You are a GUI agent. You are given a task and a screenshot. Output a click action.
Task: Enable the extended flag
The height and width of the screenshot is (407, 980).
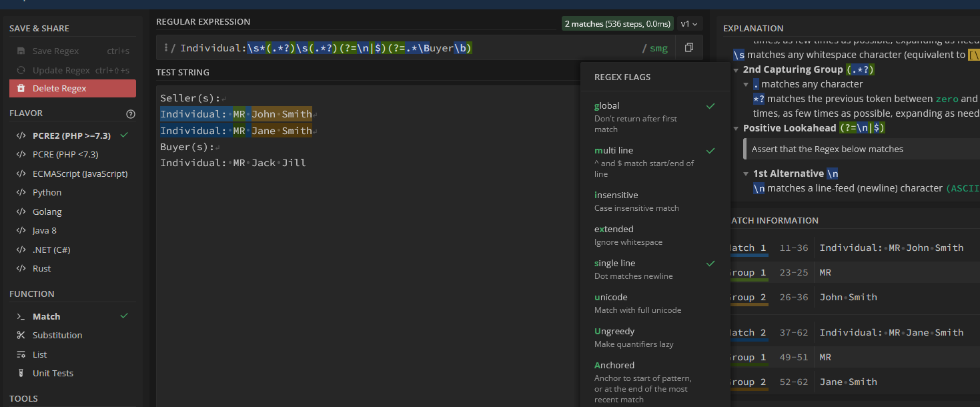tap(655, 235)
